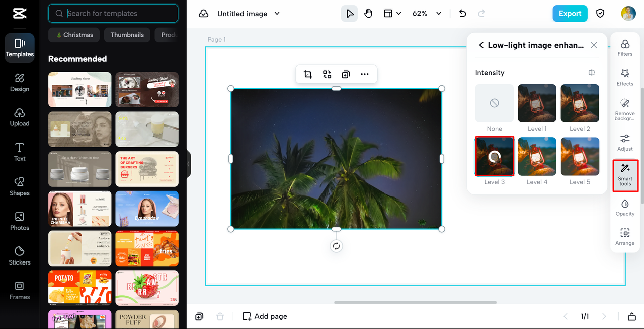The image size is (644, 329).
Task: Click the duplicate page icon at bottom
Action: pos(200,316)
